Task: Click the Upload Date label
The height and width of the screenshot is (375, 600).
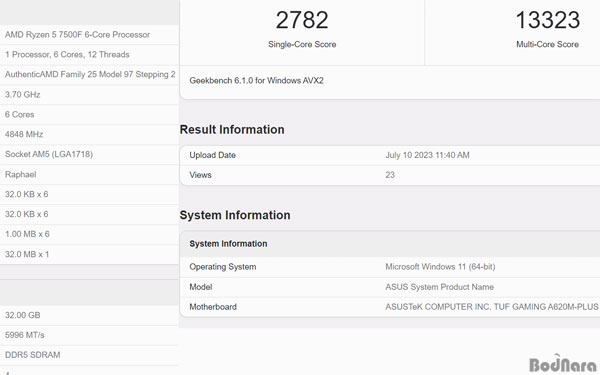Action: pyautogui.click(x=212, y=155)
